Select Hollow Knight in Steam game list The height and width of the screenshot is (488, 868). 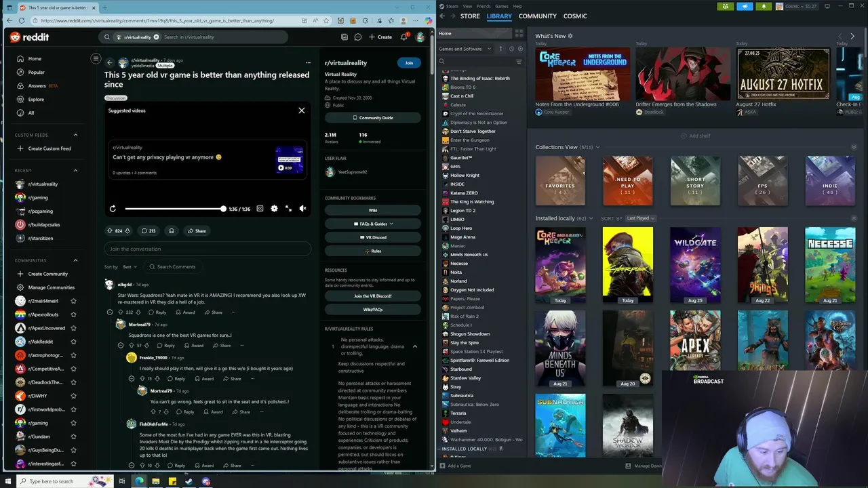point(465,175)
